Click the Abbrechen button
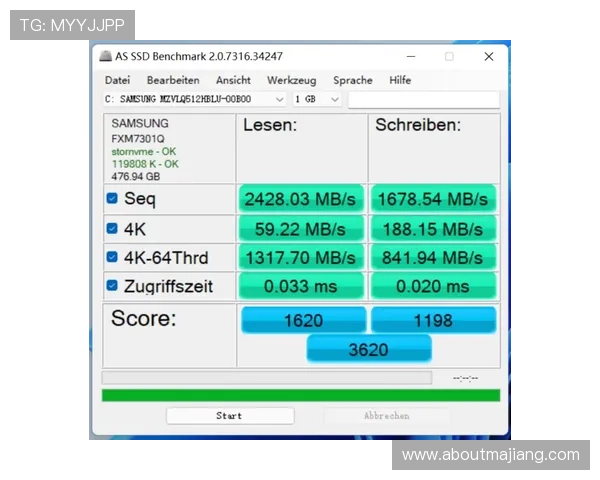This screenshot has width=600, height=480. coord(387,416)
